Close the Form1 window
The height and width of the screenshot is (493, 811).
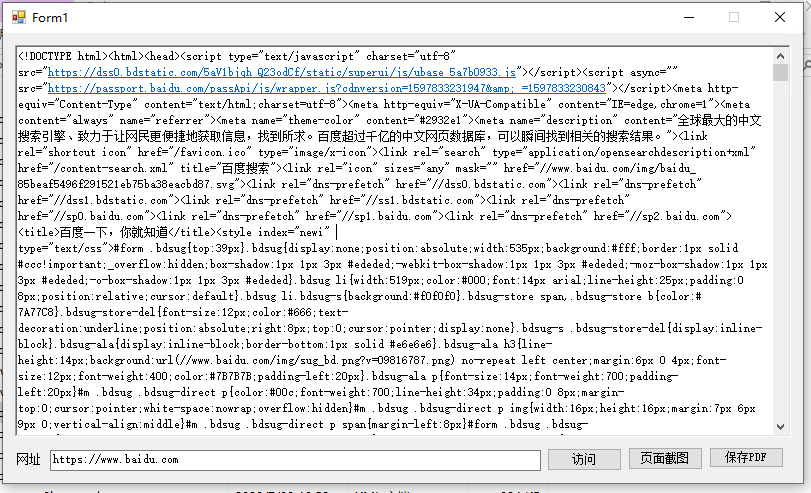point(780,17)
